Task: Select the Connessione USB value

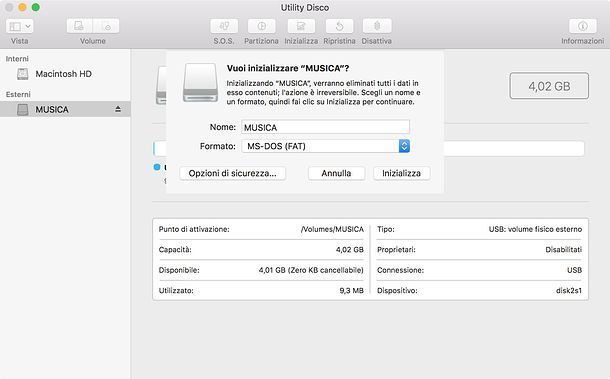Action: pos(575,270)
